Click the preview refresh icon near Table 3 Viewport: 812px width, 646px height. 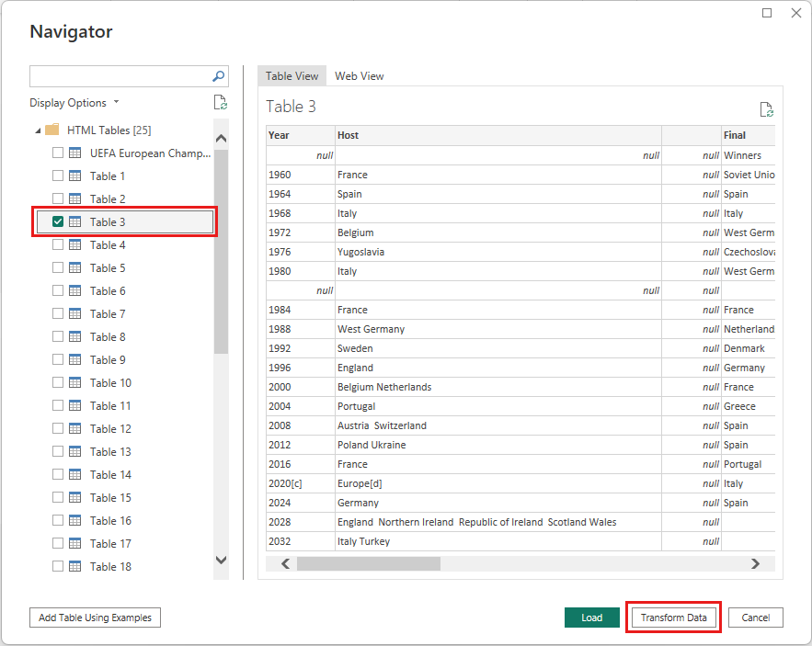tap(766, 109)
